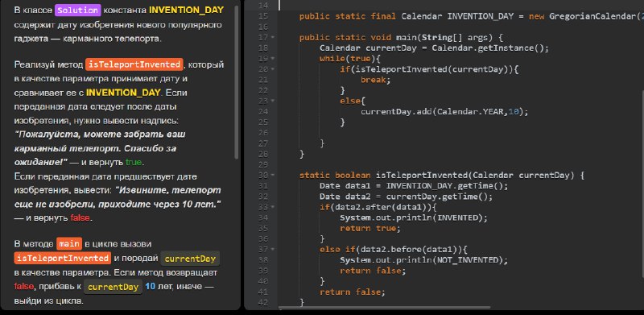
Task: Collapse isTeleportInvented method fold arrow at line 30
Action: pyautogui.click(x=273, y=175)
